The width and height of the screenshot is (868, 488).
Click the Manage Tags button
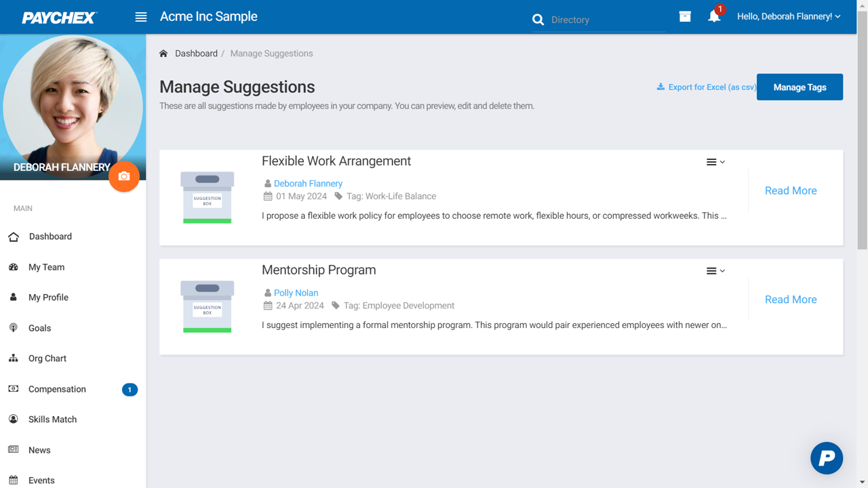(800, 87)
